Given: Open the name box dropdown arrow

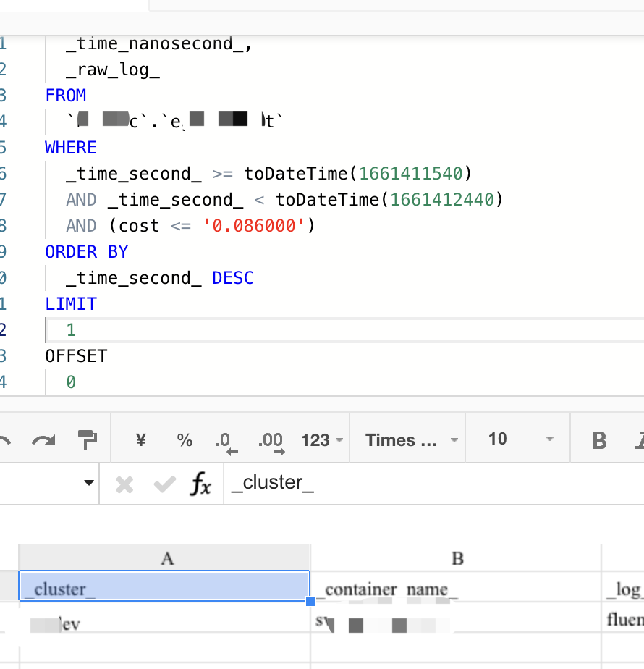Looking at the screenshot, I should coord(89,482).
